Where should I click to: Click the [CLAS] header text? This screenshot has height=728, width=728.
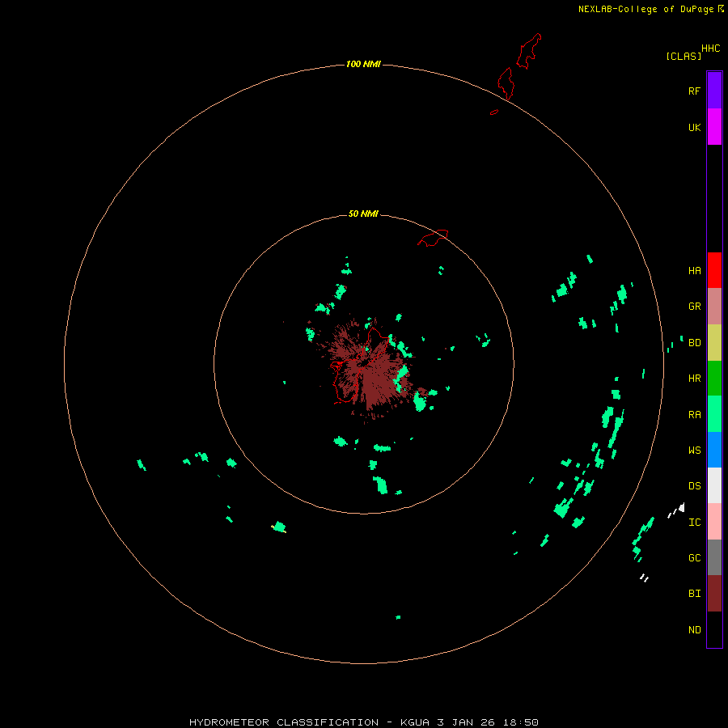coord(684,56)
